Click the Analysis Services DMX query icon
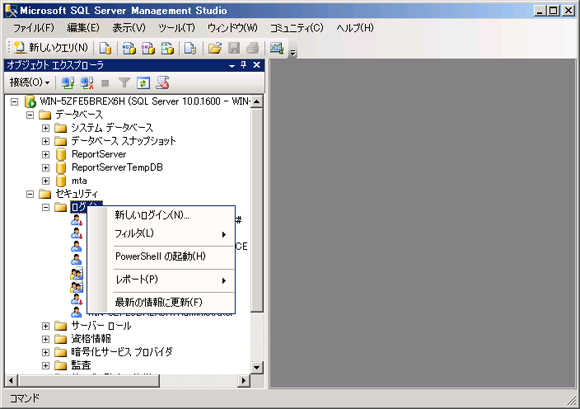580x409 pixels. pyautogui.click(x=148, y=48)
